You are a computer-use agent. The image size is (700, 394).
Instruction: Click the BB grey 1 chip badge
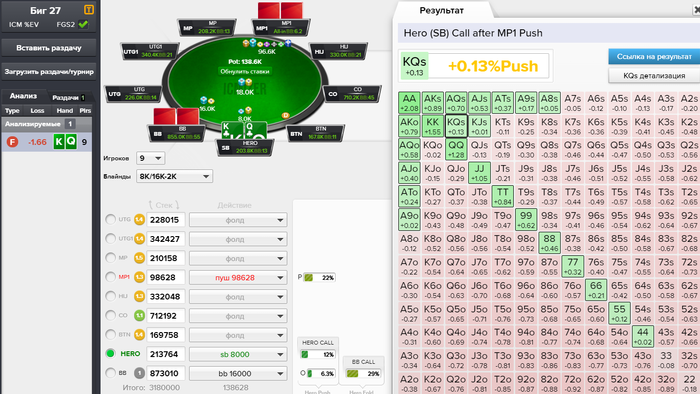click(x=139, y=373)
